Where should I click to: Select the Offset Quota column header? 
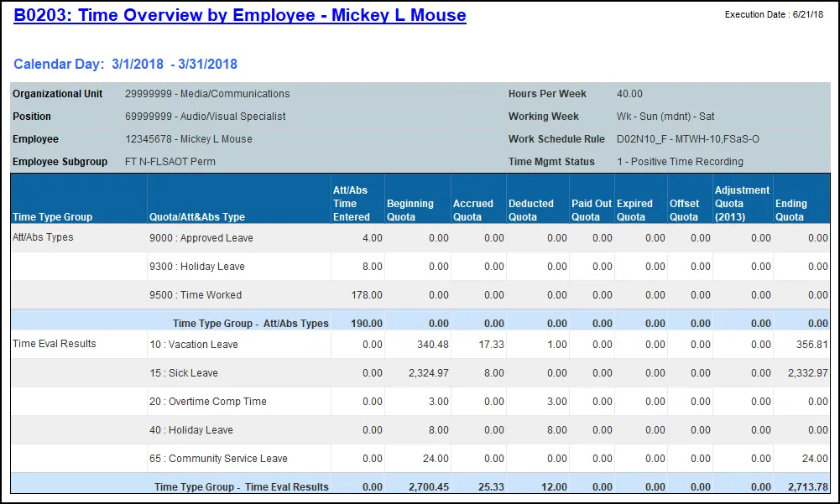pos(684,210)
